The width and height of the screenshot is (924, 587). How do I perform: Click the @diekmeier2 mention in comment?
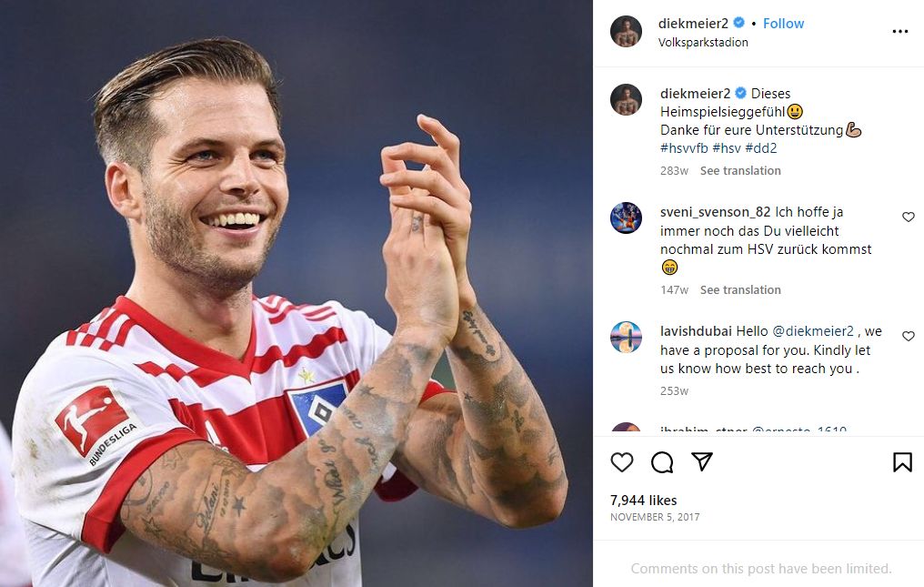(813, 331)
